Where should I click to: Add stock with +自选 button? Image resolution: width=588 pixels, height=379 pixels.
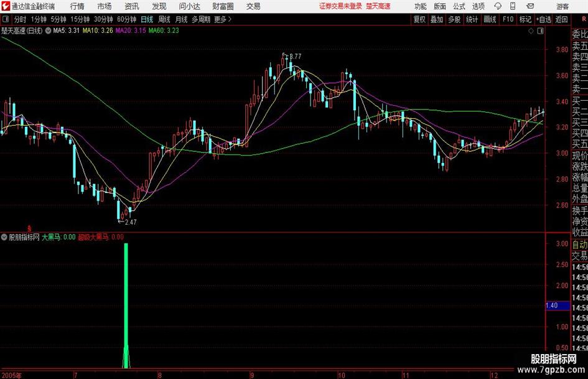tap(543, 19)
